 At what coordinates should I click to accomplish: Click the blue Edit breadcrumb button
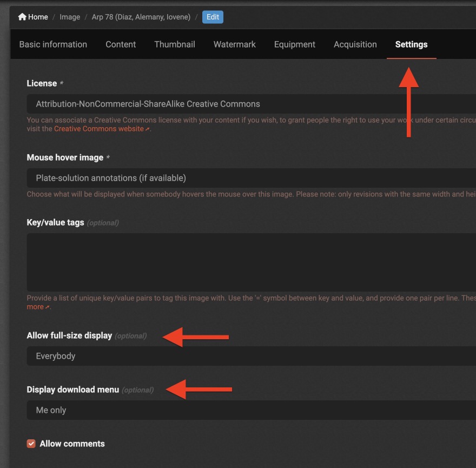[213, 17]
